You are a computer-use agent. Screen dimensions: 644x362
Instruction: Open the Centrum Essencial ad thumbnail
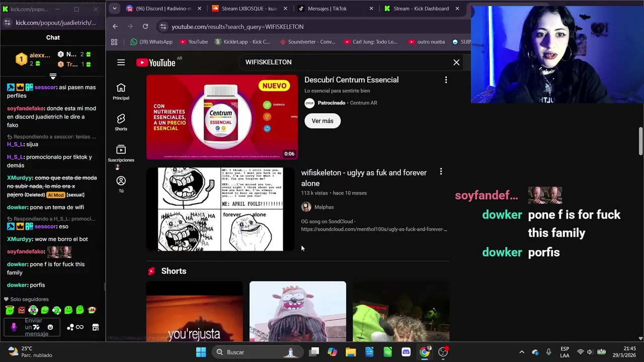point(222,117)
